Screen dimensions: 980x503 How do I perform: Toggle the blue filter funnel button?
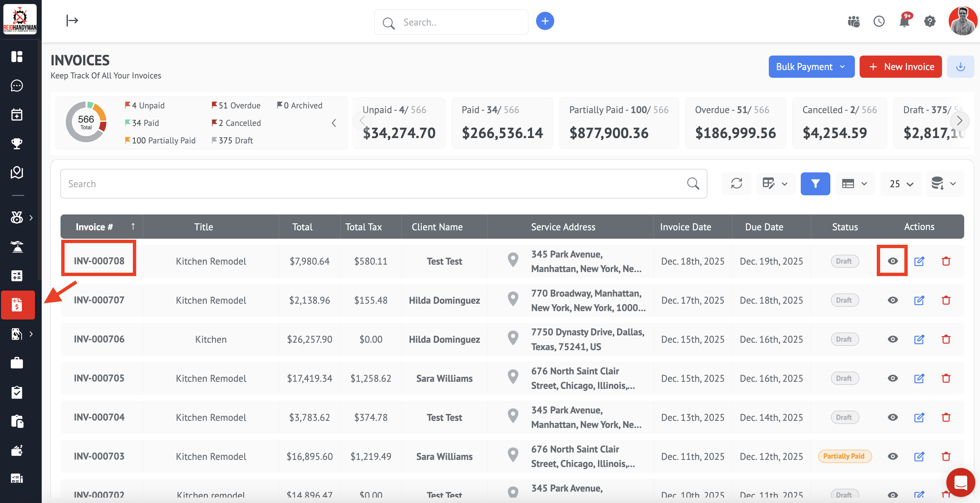(815, 183)
